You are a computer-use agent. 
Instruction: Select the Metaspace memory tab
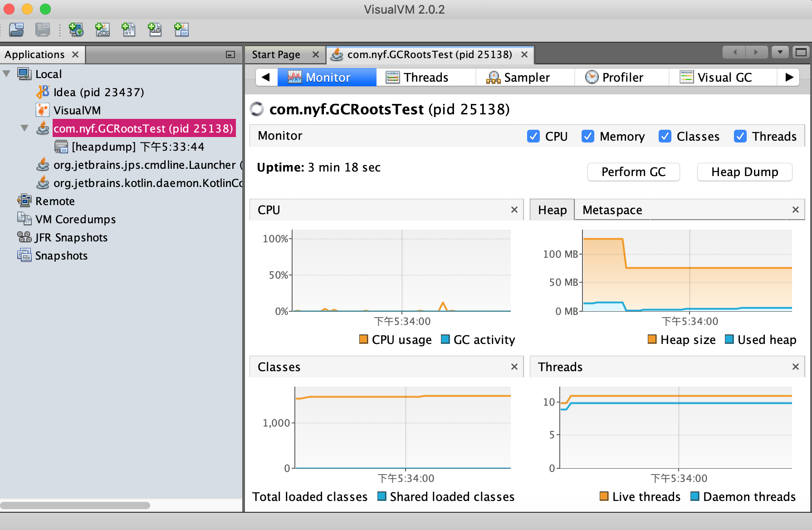[612, 210]
